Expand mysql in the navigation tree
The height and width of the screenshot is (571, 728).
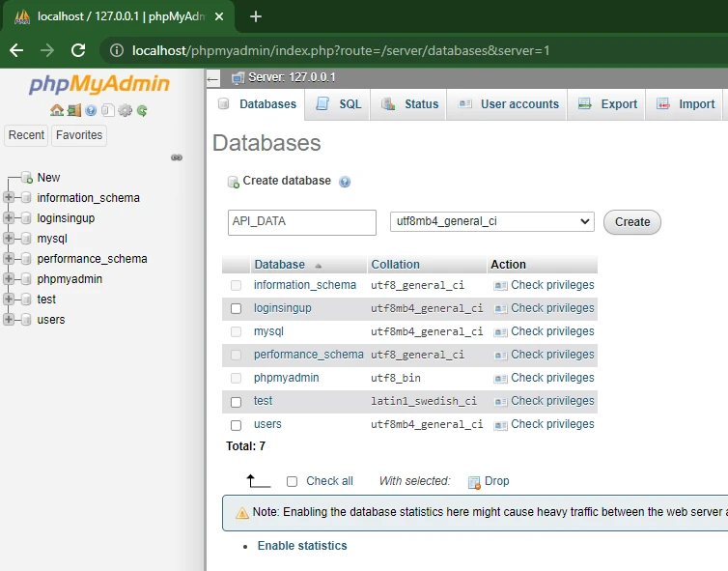(x=8, y=239)
